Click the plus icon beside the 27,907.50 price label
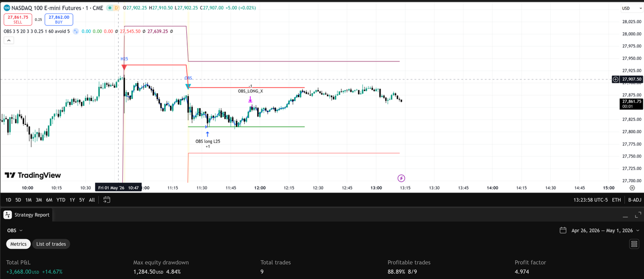 616,79
